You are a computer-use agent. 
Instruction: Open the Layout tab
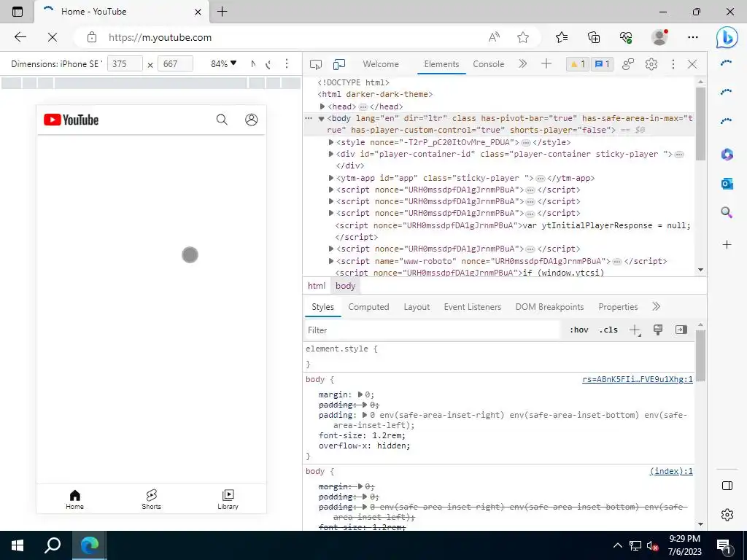pyautogui.click(x=417, y=307)
